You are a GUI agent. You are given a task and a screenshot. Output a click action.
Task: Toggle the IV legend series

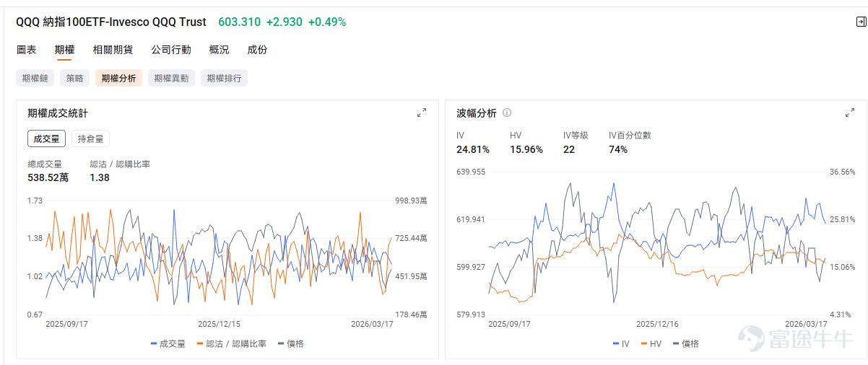coord(621,343)
